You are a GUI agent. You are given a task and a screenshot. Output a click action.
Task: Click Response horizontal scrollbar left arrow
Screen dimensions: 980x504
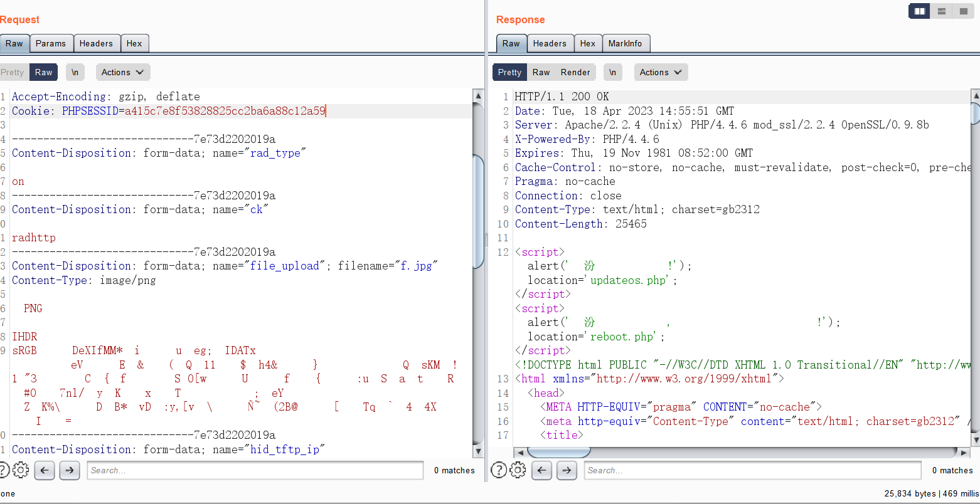[x=519, y=452]
